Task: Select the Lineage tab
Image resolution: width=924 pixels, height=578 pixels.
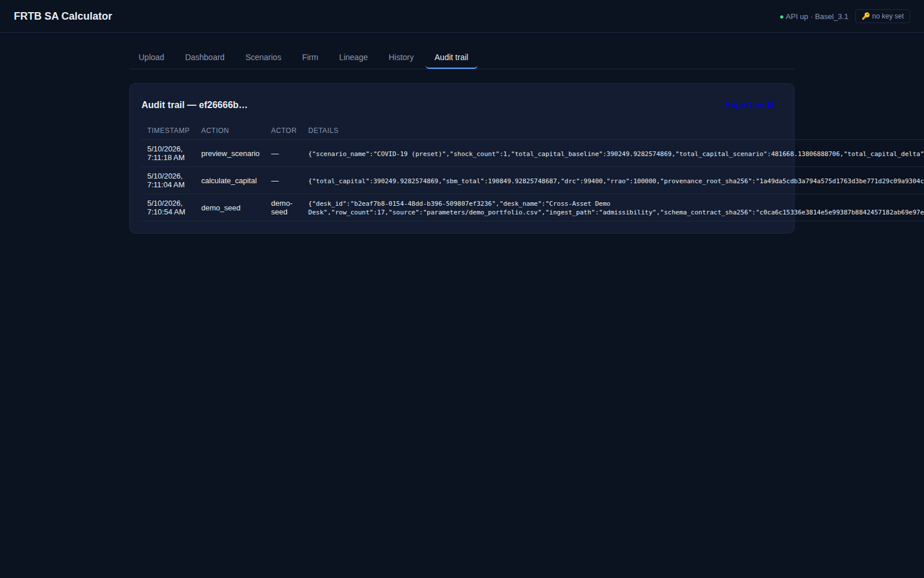Action: pos(353,57)
